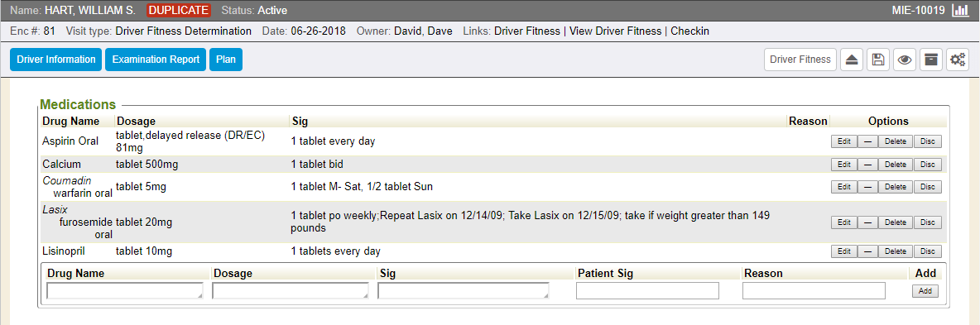
Task: Click the dash button for Coumadin
Action: coord(867,187)
